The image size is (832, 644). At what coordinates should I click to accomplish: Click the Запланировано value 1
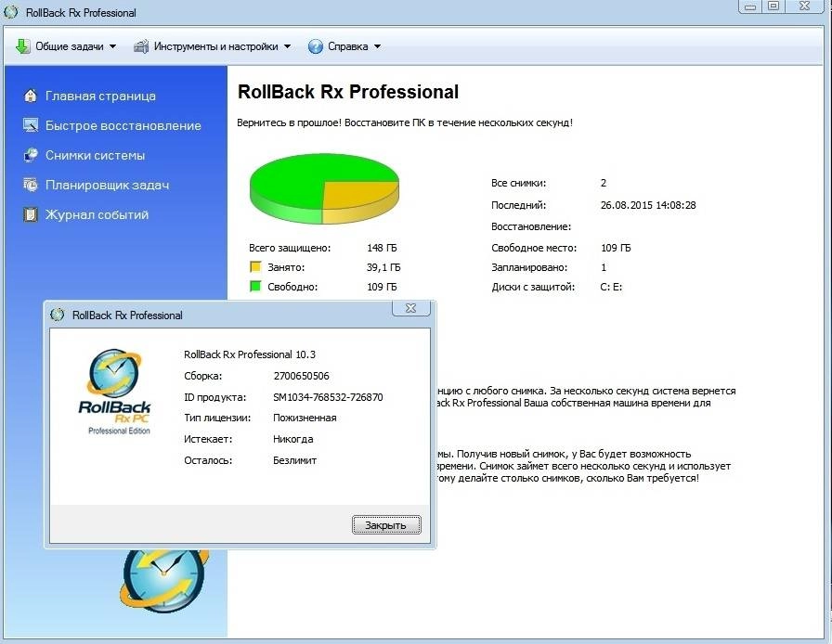click(x=604, y=267)
